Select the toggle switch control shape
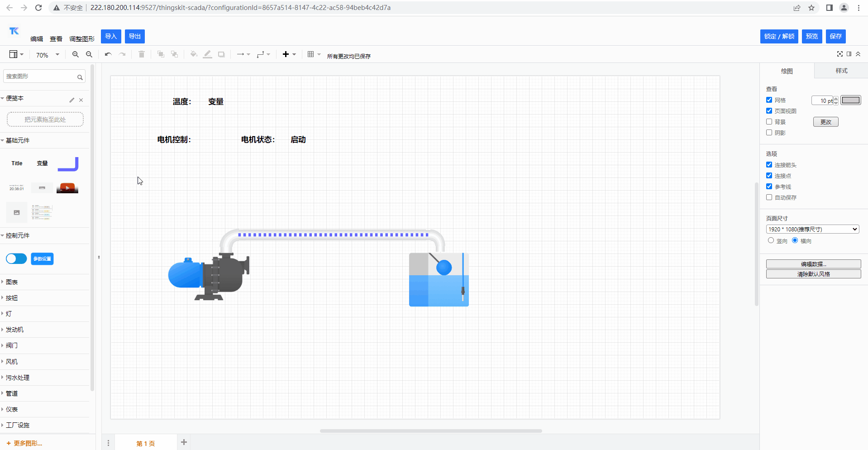 16,259
